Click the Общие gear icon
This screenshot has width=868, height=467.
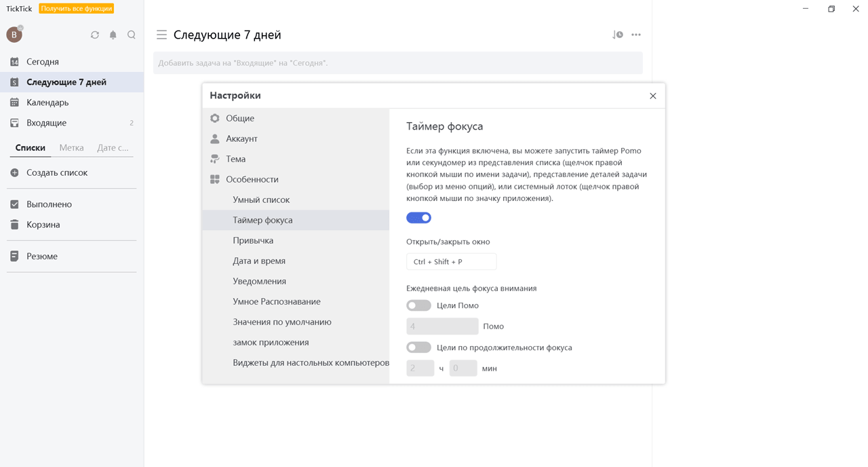(214, 118)
